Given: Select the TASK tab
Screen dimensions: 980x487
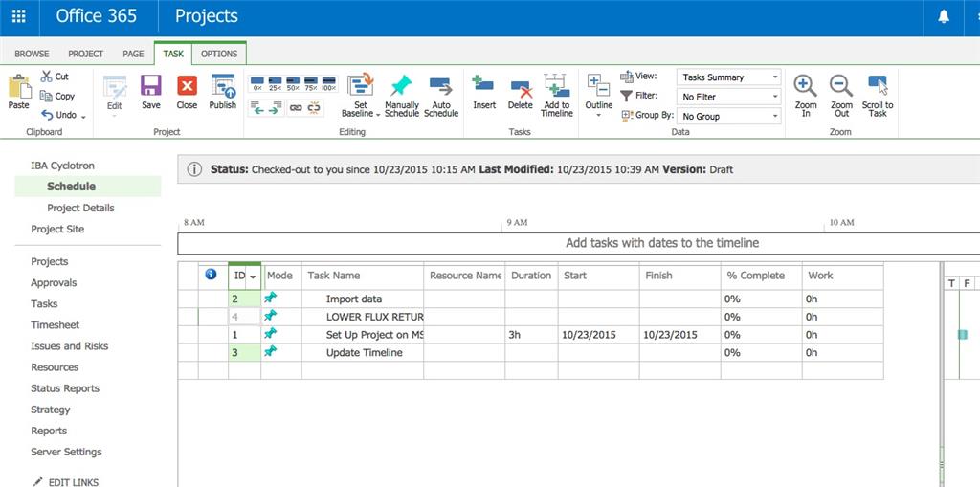Looking at the screenshot, I should [173, 54].
